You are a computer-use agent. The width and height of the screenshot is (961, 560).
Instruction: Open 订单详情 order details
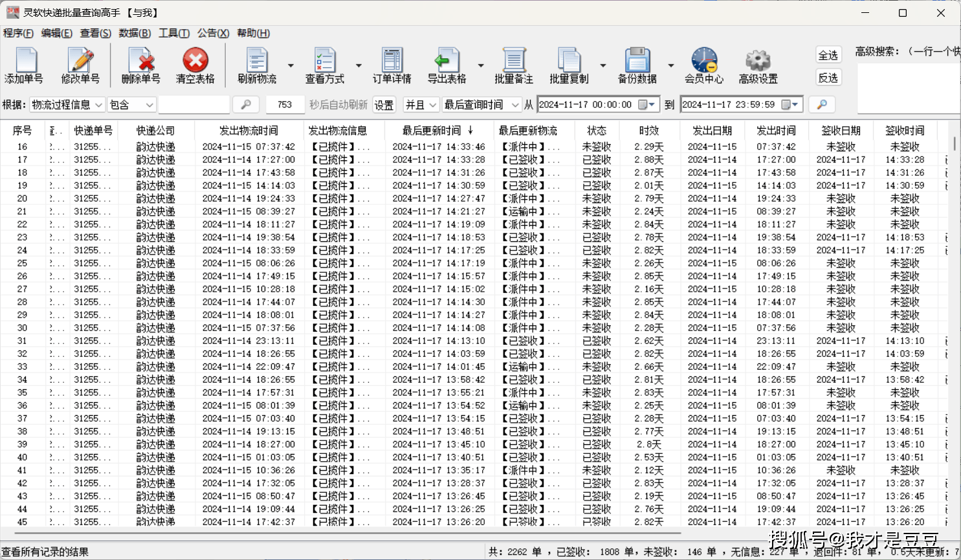pyautogui.click(x=392, y=61)
